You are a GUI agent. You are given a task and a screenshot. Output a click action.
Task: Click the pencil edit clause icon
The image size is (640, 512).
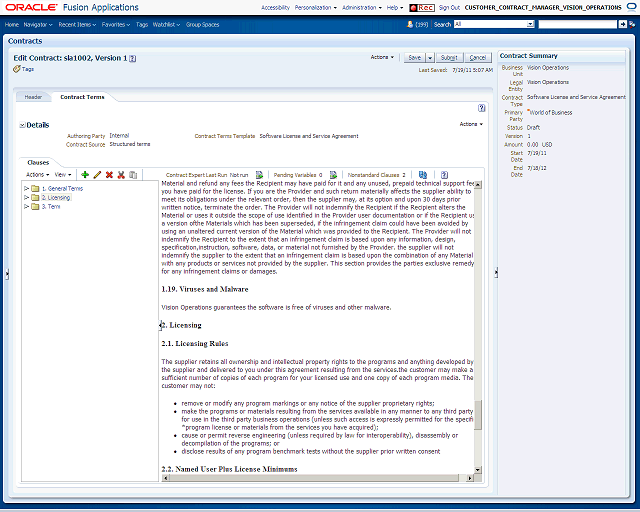97,175
